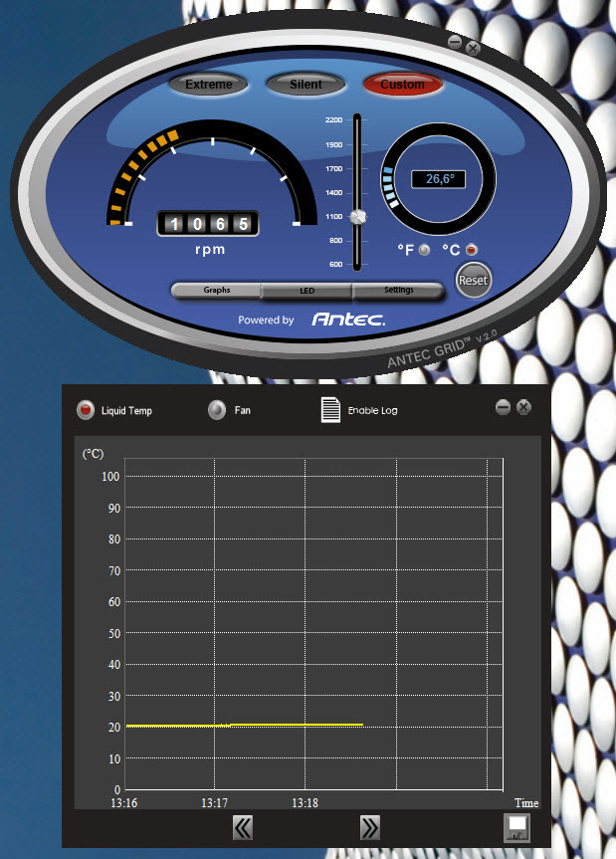
Task: Click the (°C) axis unit label
Action: pos(93,454)
